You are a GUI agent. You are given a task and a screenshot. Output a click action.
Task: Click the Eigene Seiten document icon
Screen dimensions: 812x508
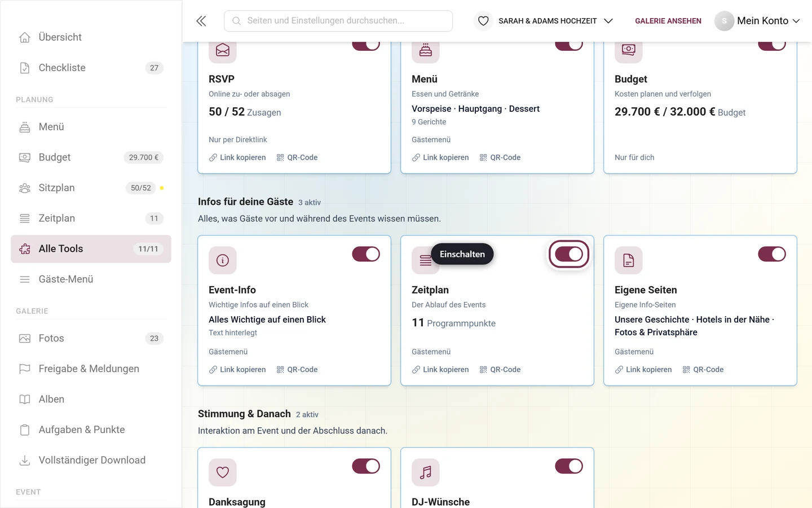coord(629,260)
